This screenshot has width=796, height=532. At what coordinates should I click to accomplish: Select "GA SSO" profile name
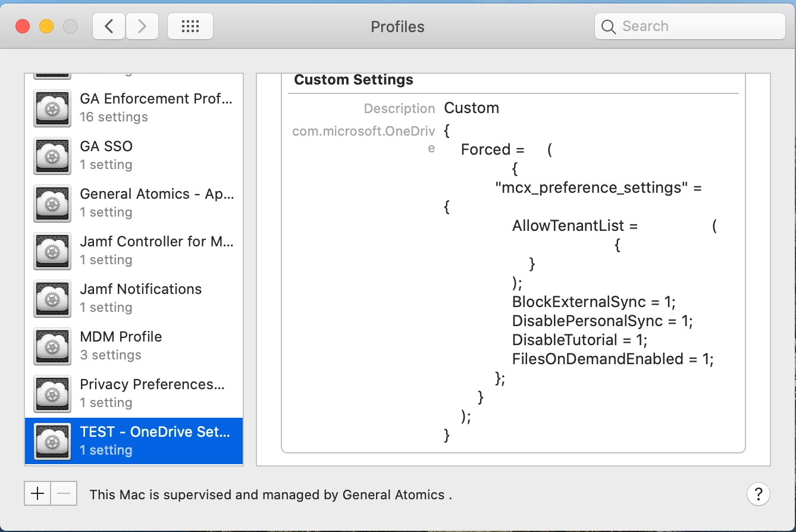pyautogui.click(x=106, y=146)
